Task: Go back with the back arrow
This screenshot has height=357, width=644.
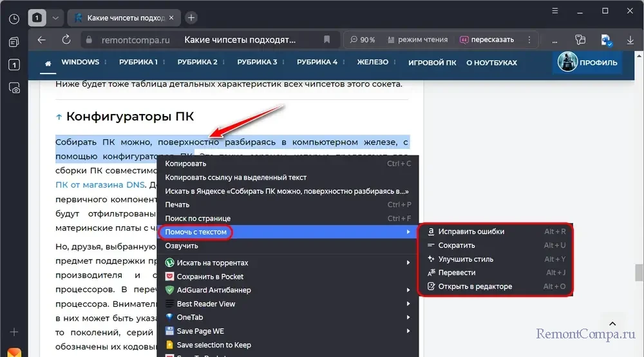Action: [42, 39]
